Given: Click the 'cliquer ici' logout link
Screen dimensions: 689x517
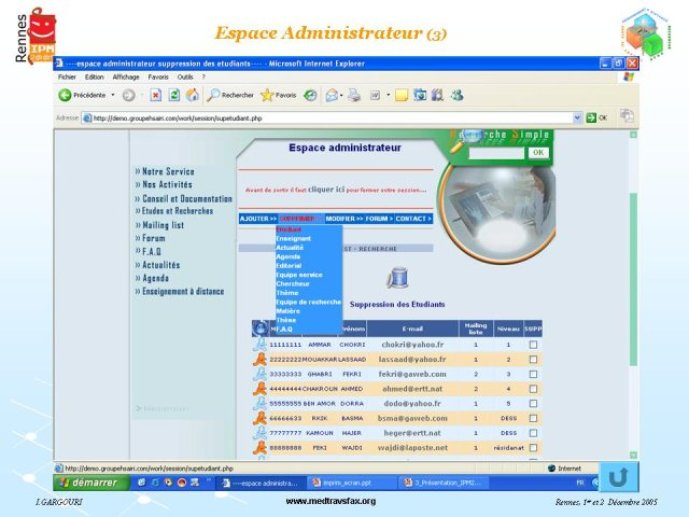Looking at the screenshot, I should click(x=326, y=189).
